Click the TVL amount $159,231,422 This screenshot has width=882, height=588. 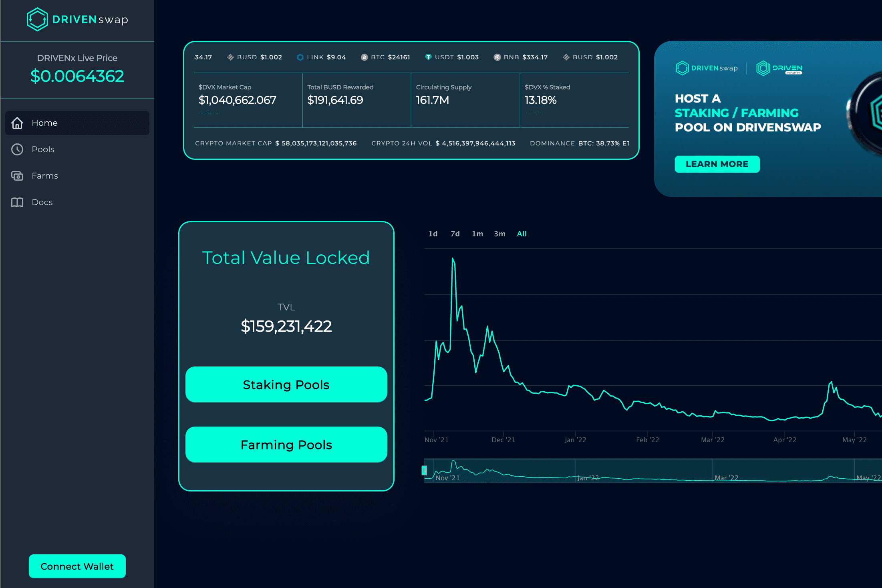click(x=286, y=326)
